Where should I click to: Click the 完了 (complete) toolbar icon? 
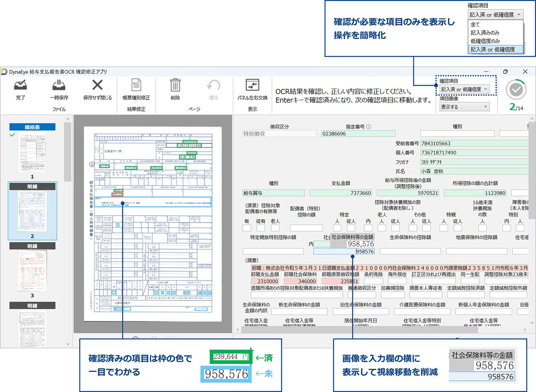[21, 85]
